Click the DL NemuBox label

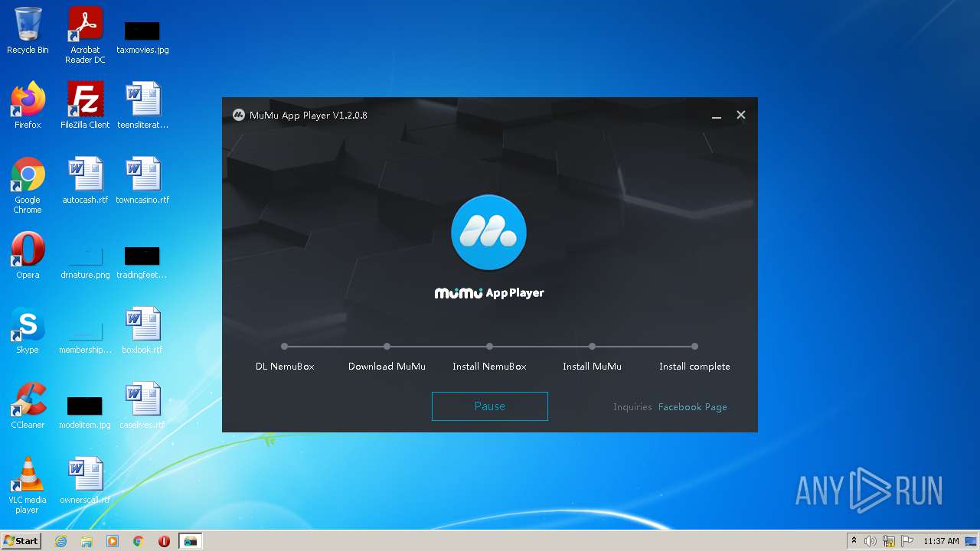(285, 367)
